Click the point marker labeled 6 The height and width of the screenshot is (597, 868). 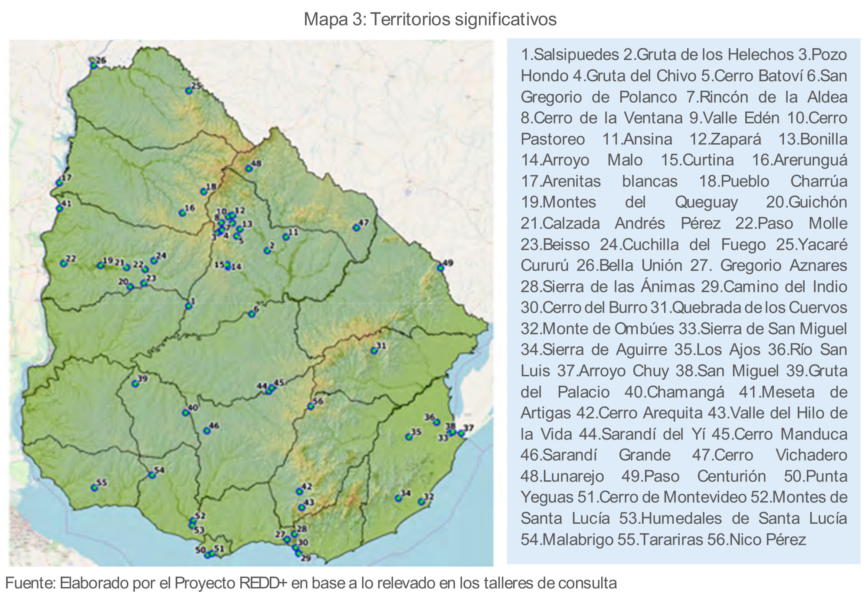point(252,314)
